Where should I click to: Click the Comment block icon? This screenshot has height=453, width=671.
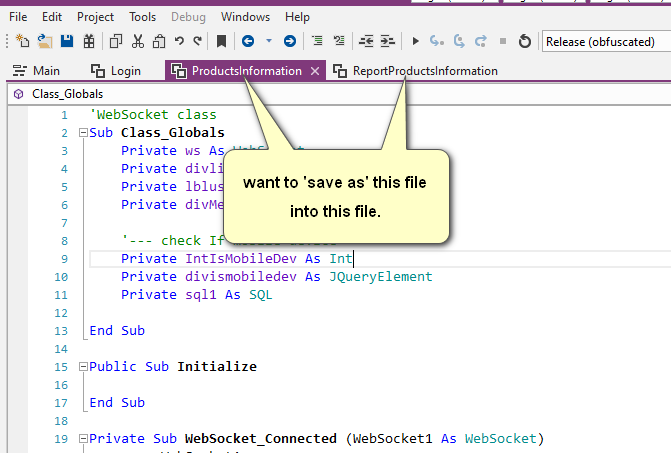click(x=317, y=41)
